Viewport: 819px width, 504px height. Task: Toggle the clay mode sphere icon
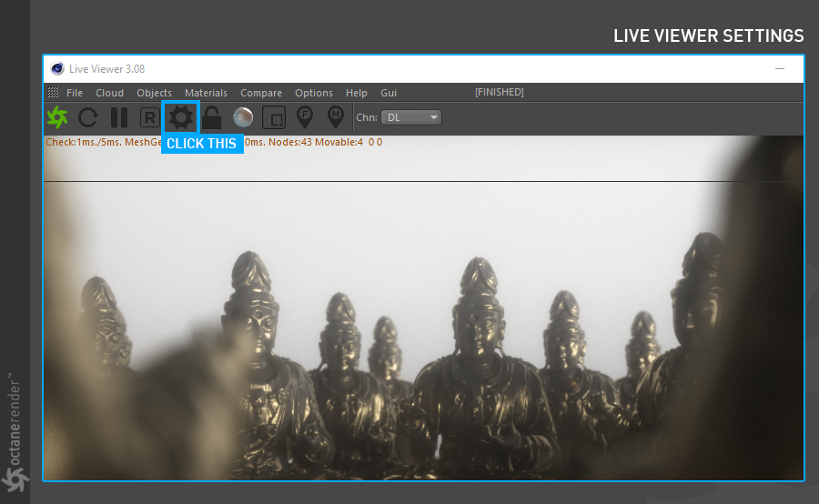pyautogui.click(x=243, y=117)
